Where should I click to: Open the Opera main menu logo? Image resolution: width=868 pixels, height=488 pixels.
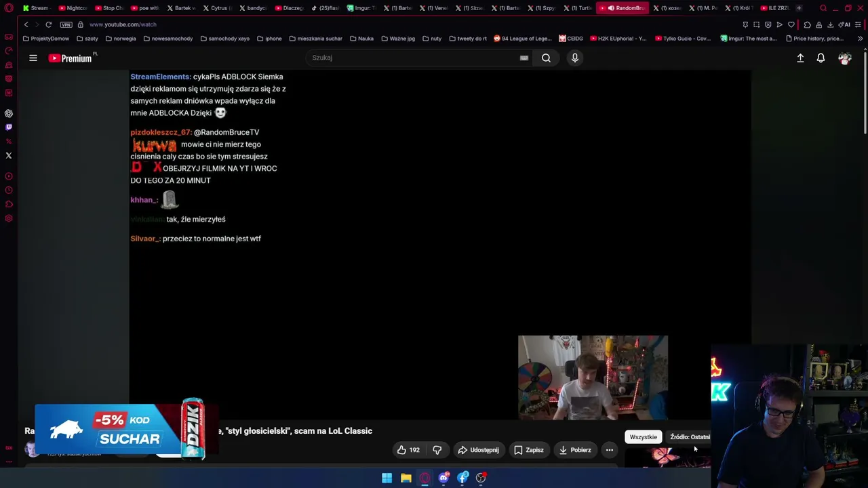(x=9, y=8)
